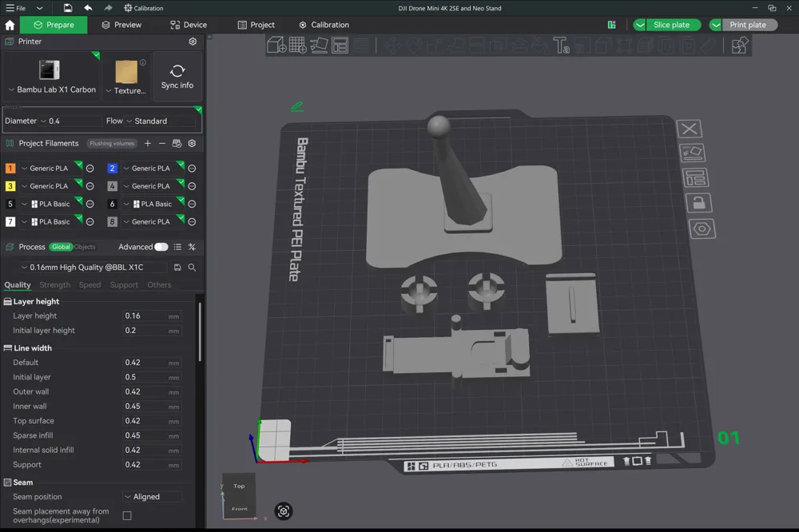Select the Global process scope

62,247
